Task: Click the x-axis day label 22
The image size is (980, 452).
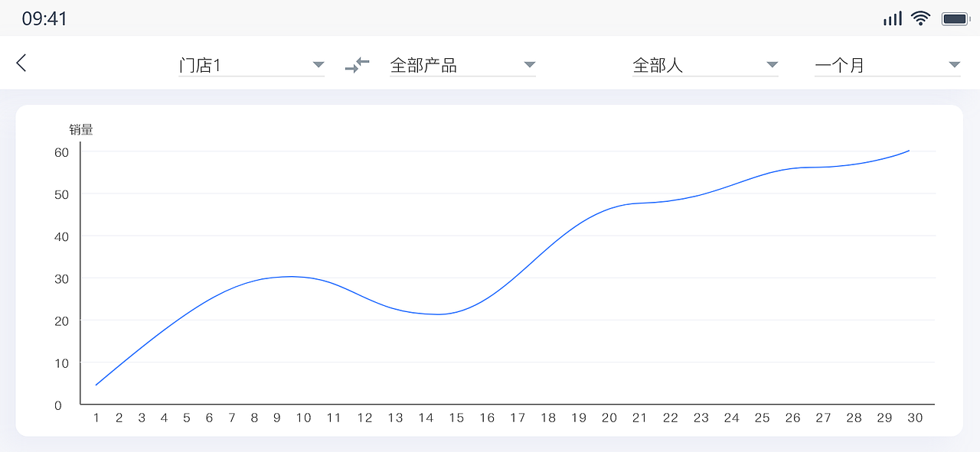Action: tap(671, 418)
